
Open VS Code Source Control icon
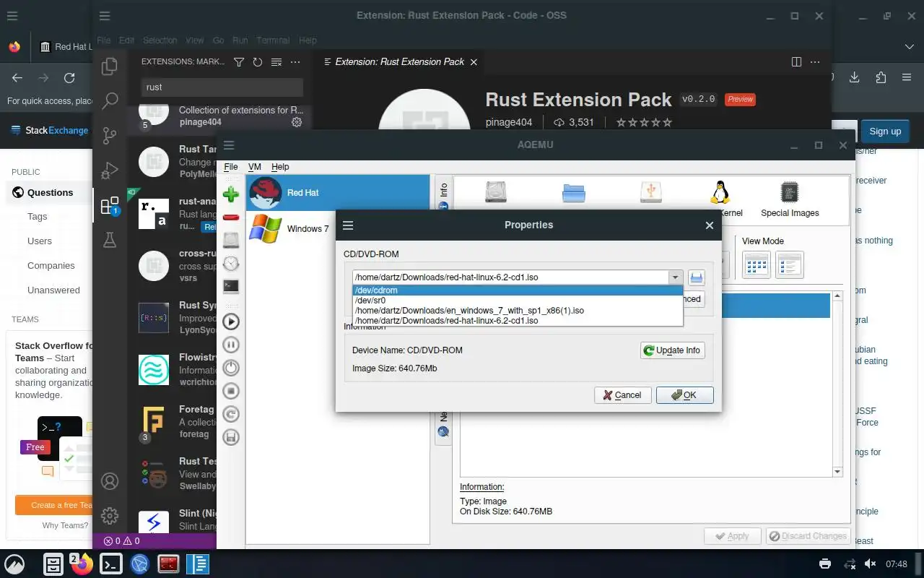click(x=110, y=136)
